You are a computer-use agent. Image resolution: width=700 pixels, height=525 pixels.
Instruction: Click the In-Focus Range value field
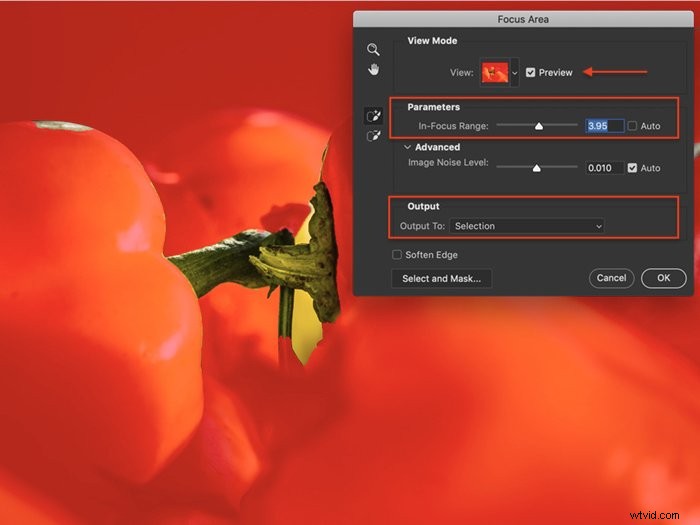(604, 126)
